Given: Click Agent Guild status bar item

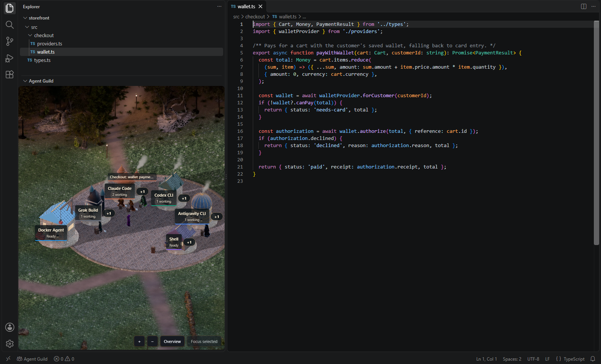Looking at the screenshot, I should click(32, 359).
